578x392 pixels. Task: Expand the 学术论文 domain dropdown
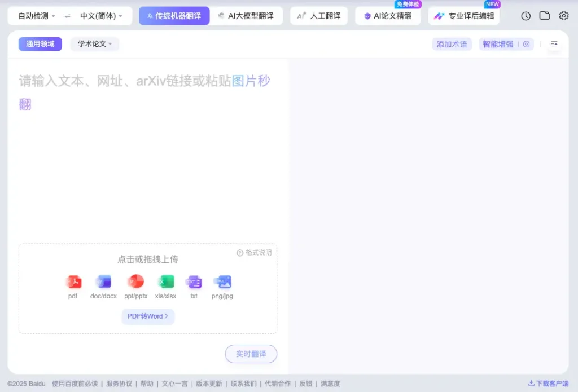[x=94, y=44]
